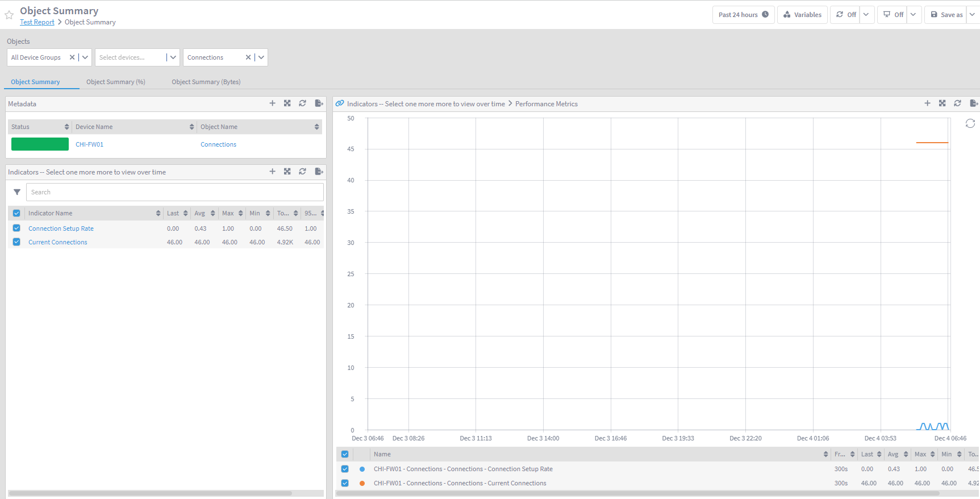Open Save as dropdown arrow
Image resolution: width=980 pixels, height=499 pixels.
tap(973, 15)
